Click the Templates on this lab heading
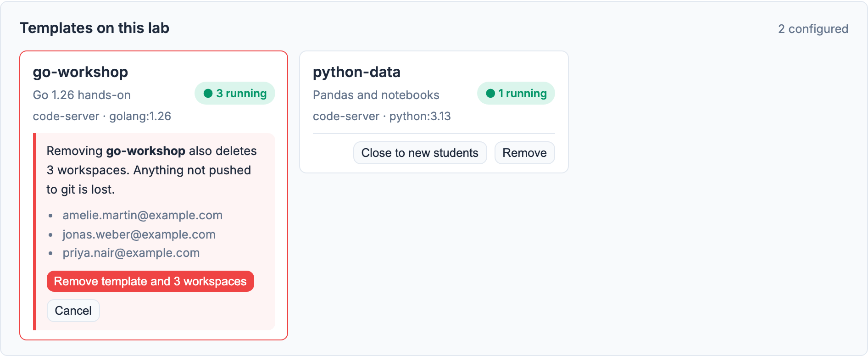Image resolution: width=868 pixels, height=356 pixels. (95, 28)
